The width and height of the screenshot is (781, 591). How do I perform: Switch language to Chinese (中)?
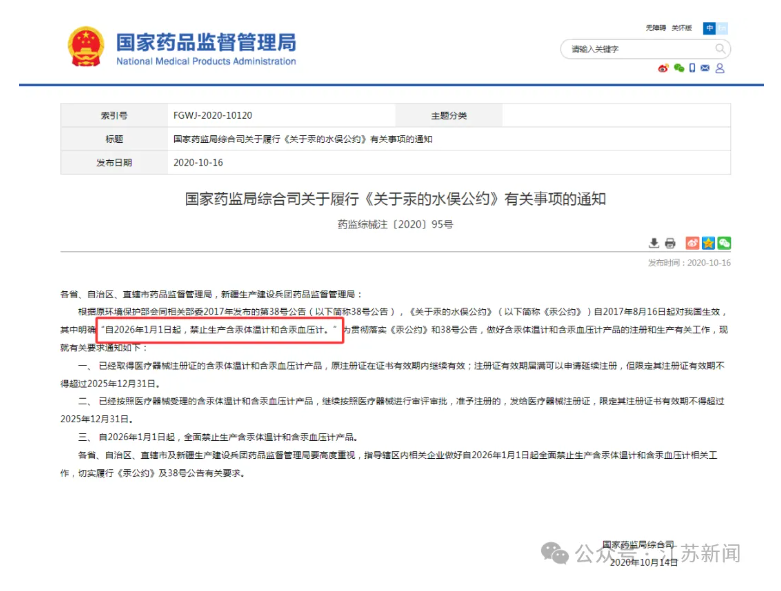coord(709,28)
